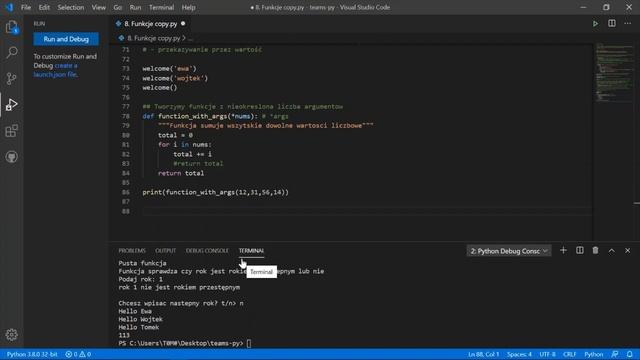Kill the terminal with trash icon
This screenshot has width=640, height=360.
pos(596,251)
